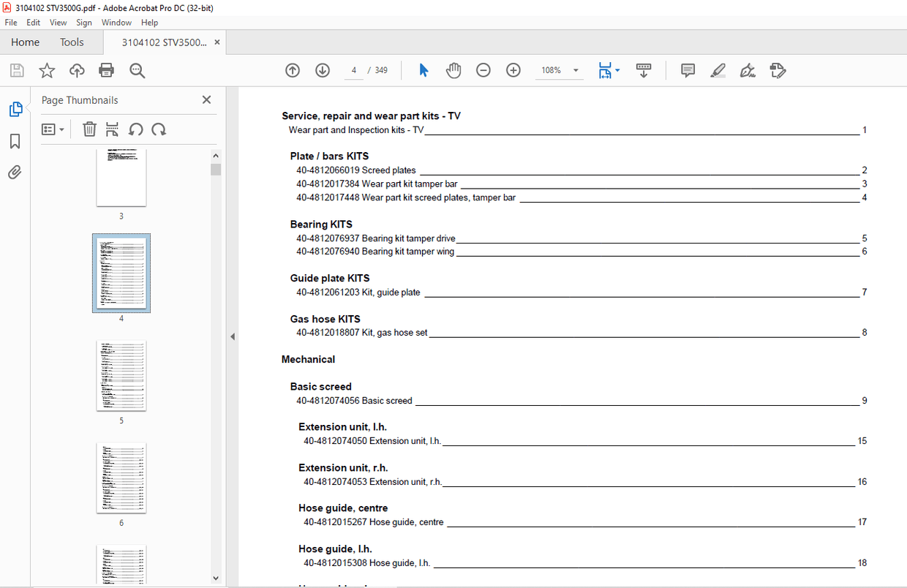Click the Print file icon
The height and width of the screenshot is (588, 907).
pyautogui.click(x=106, y=70)
